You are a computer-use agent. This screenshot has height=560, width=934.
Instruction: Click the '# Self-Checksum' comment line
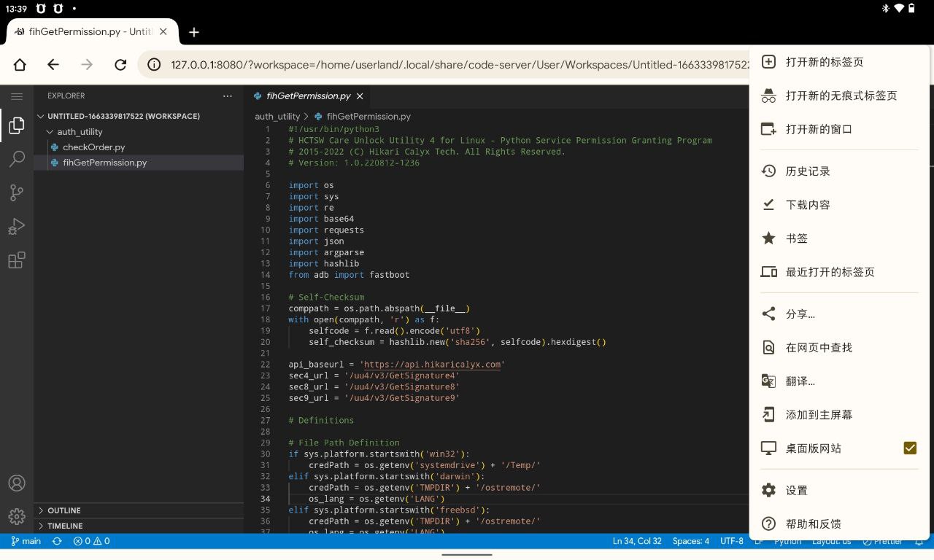[326, 297]
